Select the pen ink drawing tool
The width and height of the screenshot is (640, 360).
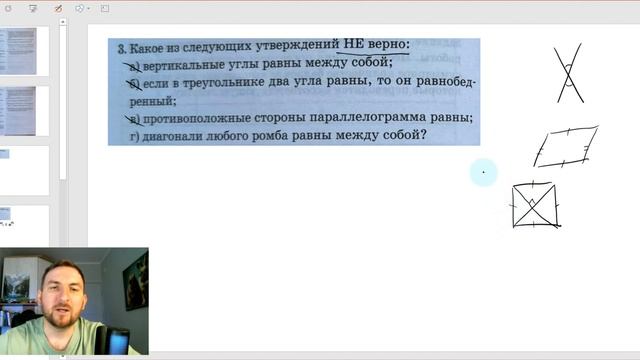[58, 8]
